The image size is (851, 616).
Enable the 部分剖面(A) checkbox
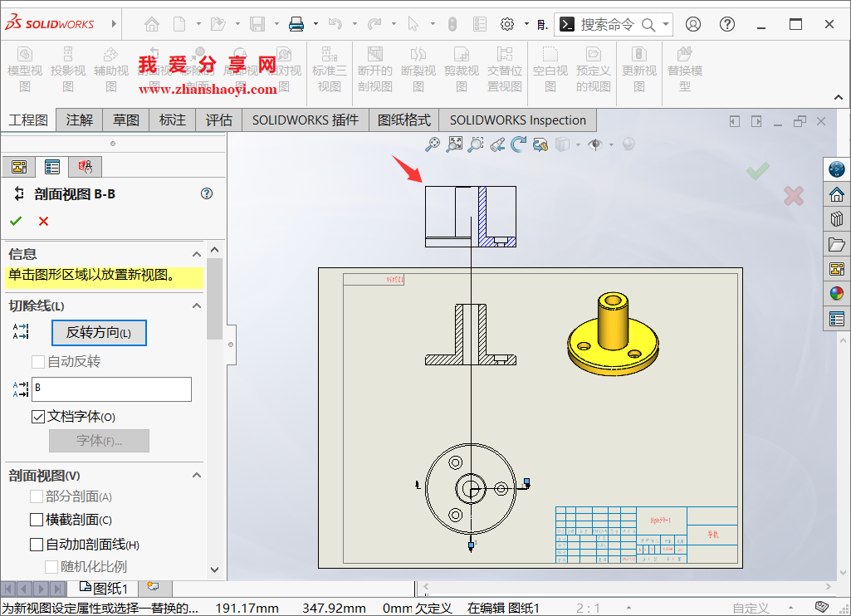37,496
